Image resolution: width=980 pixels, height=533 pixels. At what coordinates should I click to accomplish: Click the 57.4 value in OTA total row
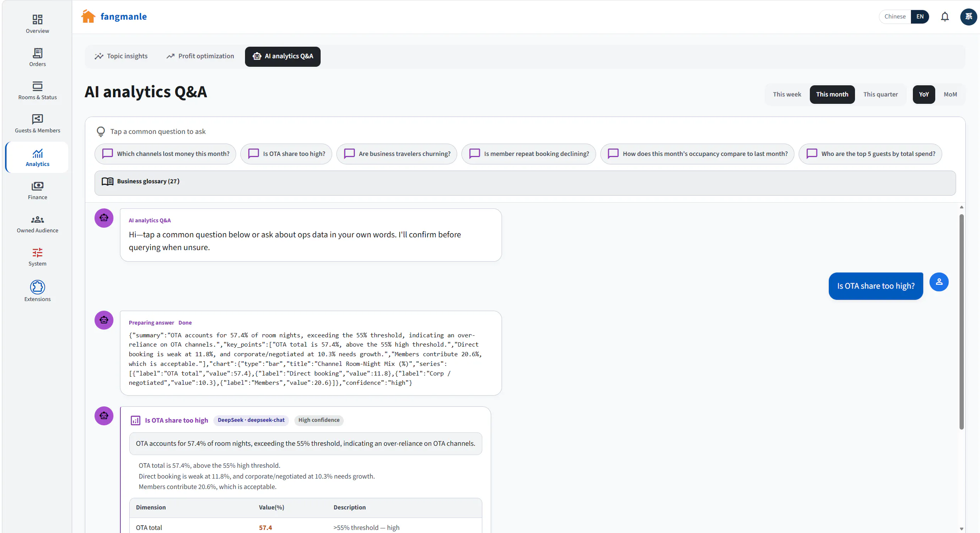(x=265, y=528)
